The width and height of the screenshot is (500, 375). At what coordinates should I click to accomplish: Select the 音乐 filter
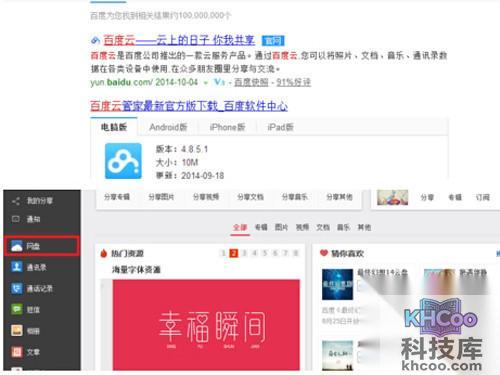click(343, 228)
